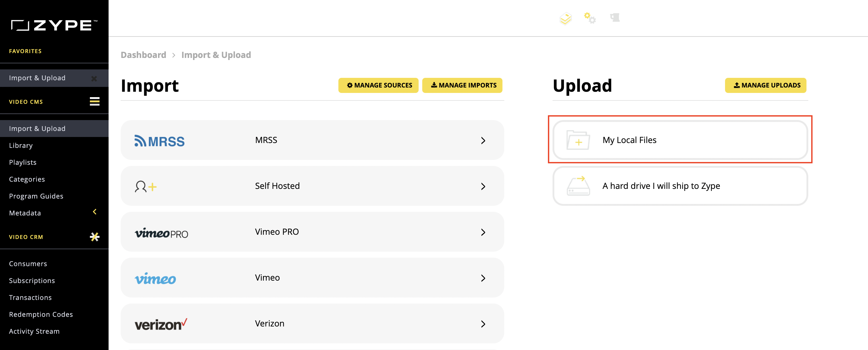Click the FAVORITES section heading

(25, 51)
